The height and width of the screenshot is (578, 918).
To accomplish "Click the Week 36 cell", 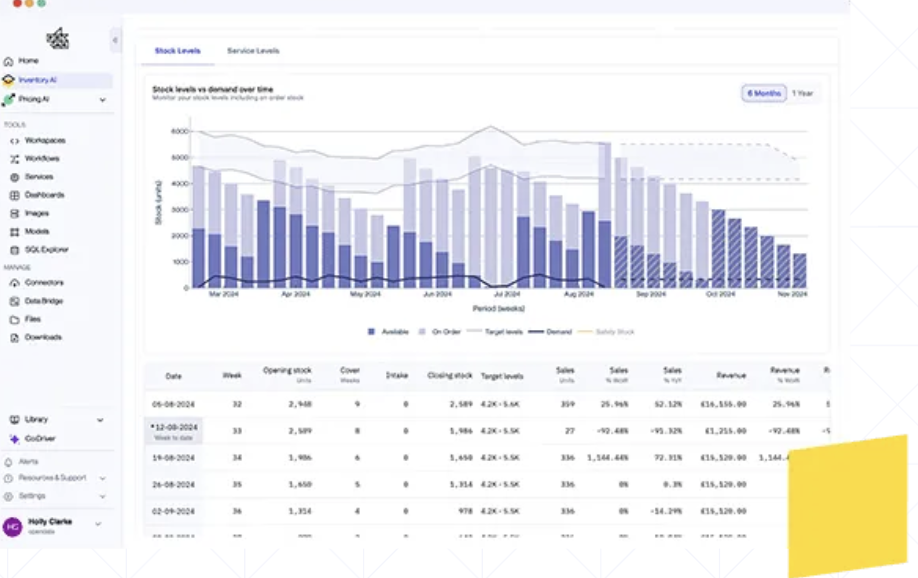I will 237,511.
